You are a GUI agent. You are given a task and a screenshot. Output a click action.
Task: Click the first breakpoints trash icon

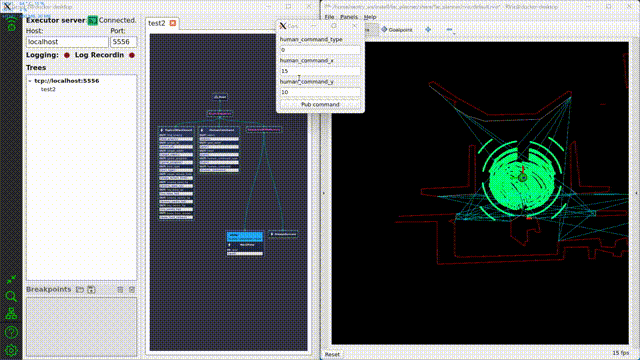(120, 289)
